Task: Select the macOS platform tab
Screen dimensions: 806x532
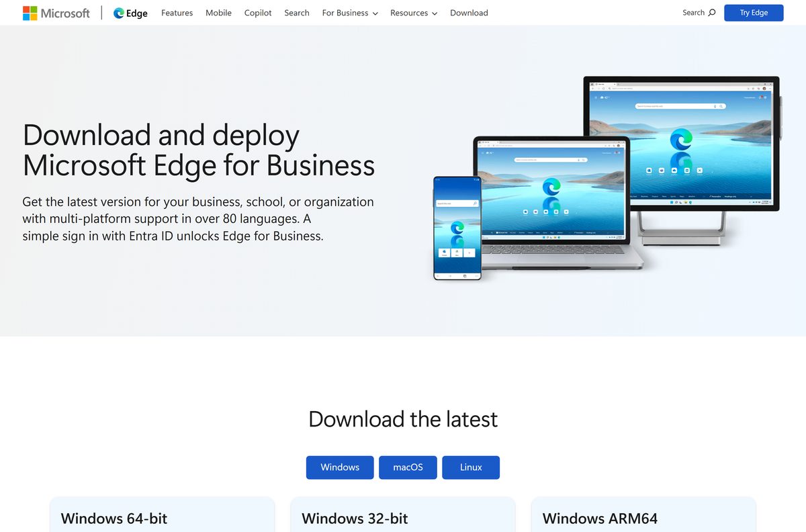Action: coord(408,468)
